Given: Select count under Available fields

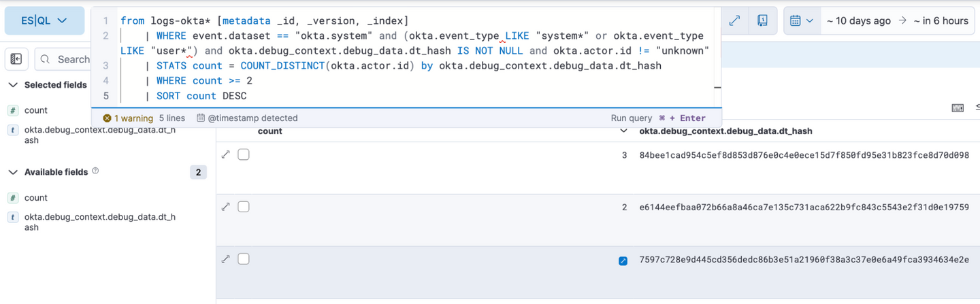Looking at the screenshot, I should pos(36,198).
